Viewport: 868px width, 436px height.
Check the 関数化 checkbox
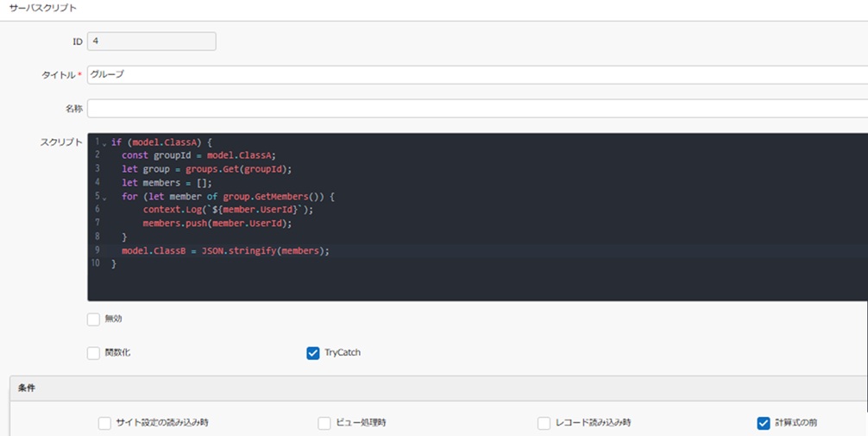pyautogui.click(x=93, y=353)
